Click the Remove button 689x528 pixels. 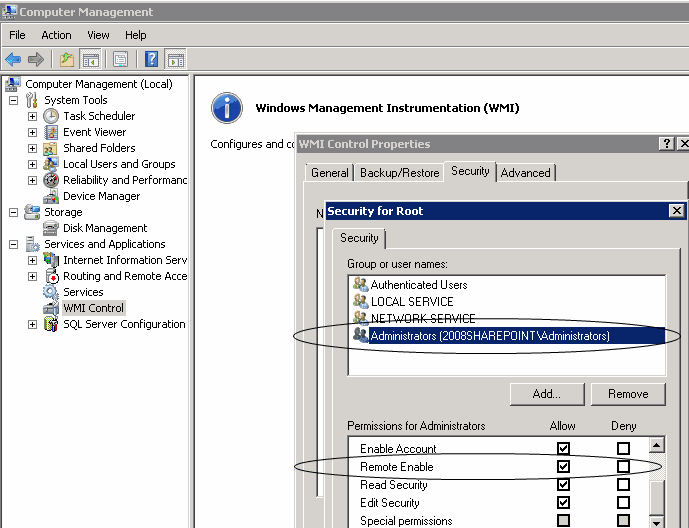pos(628,394)
